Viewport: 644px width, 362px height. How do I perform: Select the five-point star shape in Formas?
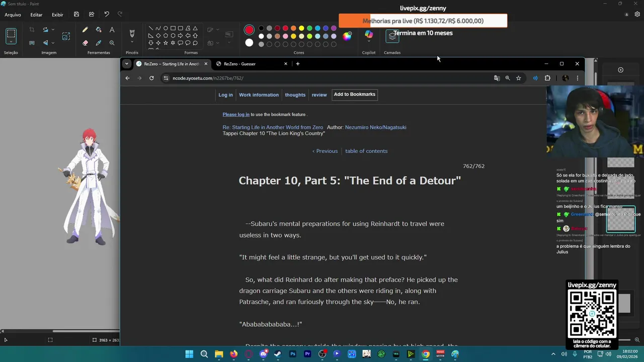[x=166, y=43]
